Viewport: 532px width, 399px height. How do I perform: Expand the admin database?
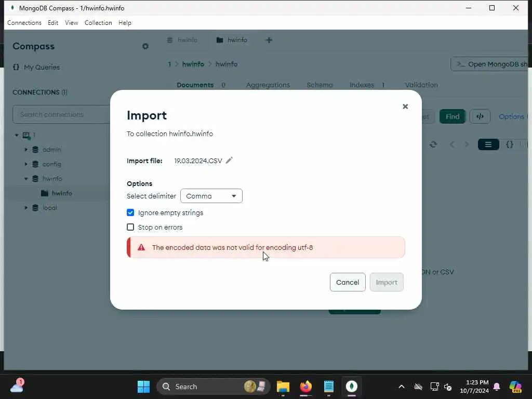[x=26, y=149]
